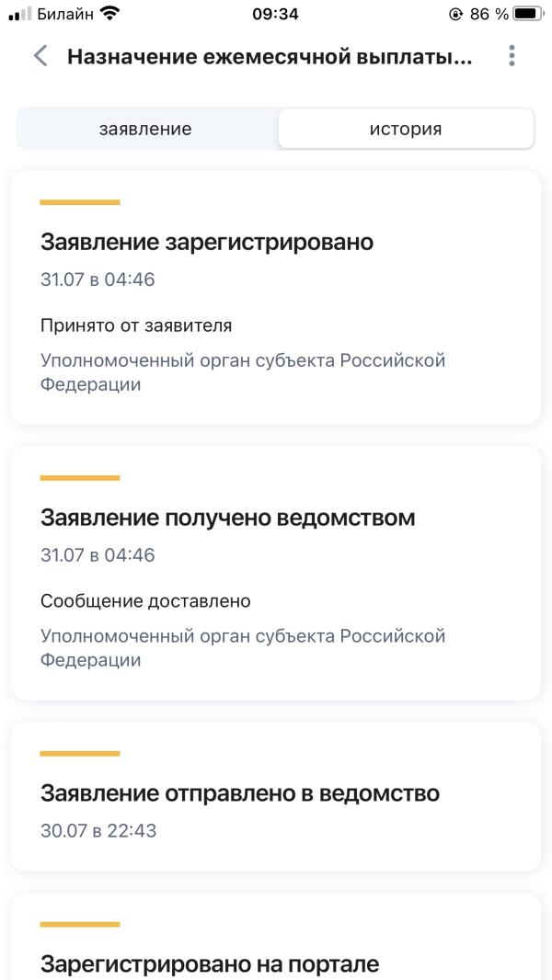The height and width of the screenshot is (980, 552).
Task: Select the «история» tab
Action: coord(406,129)
